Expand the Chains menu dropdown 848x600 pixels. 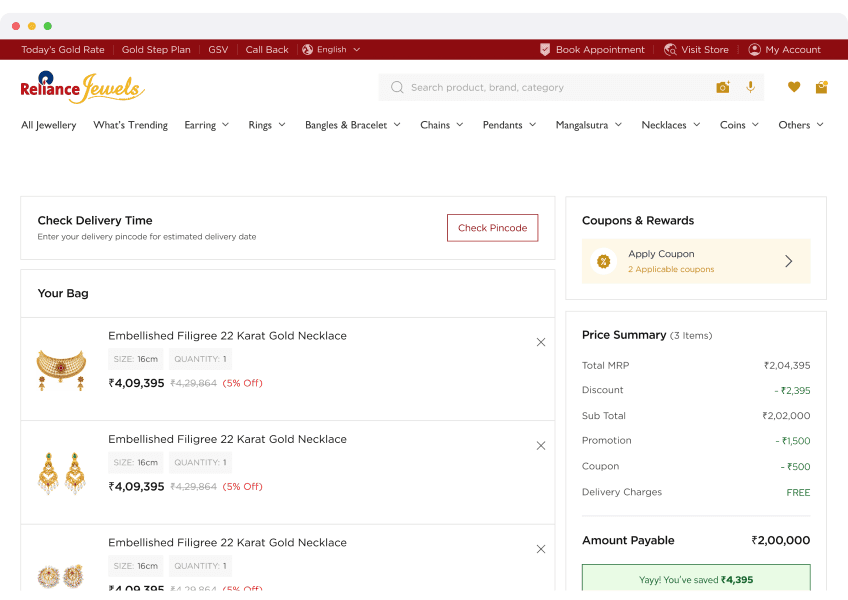(460, 125)
